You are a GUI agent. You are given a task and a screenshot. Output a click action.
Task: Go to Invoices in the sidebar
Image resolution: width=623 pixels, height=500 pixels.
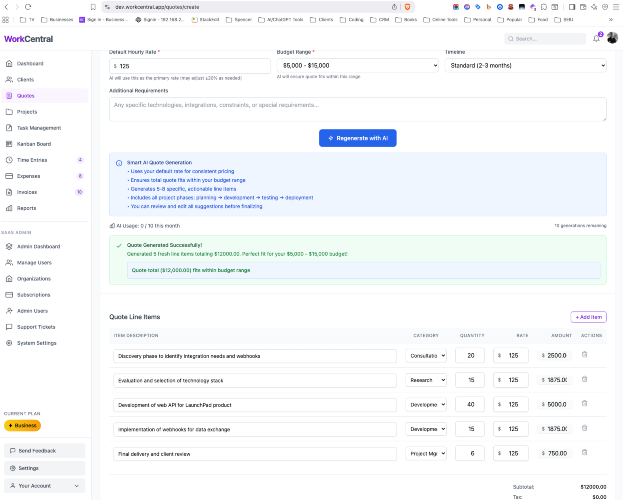click(27, 192)
